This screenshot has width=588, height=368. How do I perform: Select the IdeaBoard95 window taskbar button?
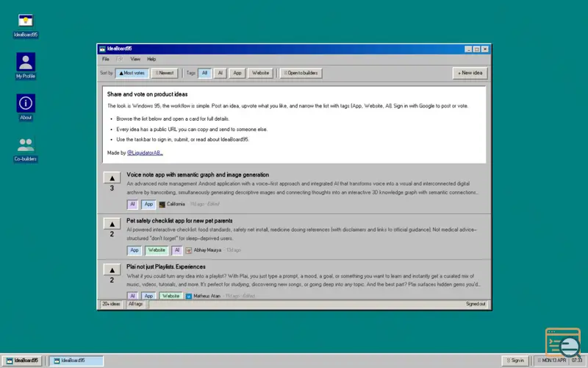76,361
